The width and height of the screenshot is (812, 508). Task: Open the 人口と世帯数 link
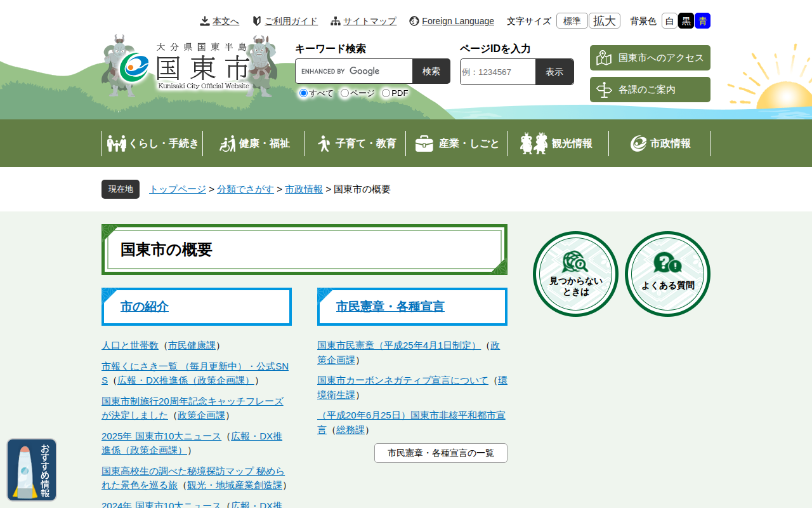click(130, 345)
